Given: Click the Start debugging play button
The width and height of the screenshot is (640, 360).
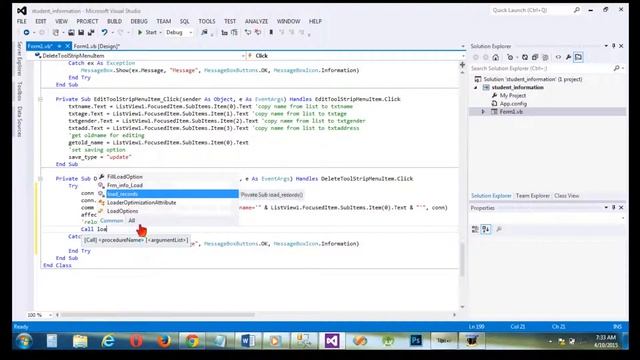Looking at the screenshot, I should click(x=140, y=32).
